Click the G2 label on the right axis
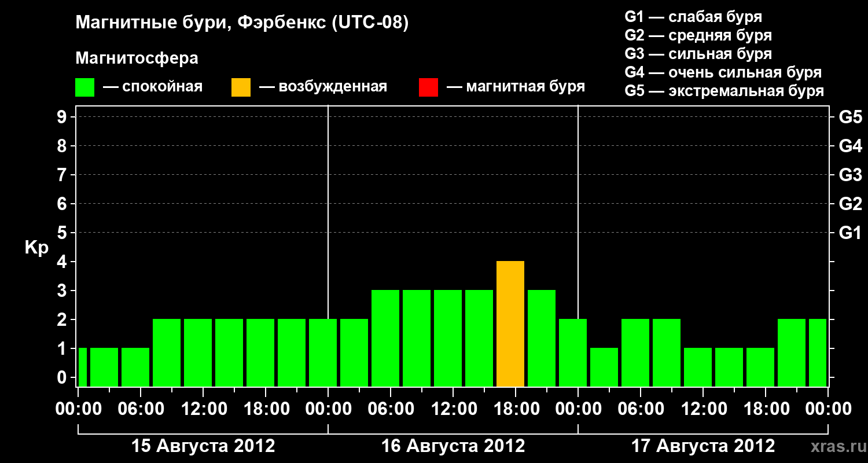The width and height of the screenshot is (868, 463). point(850,204)
